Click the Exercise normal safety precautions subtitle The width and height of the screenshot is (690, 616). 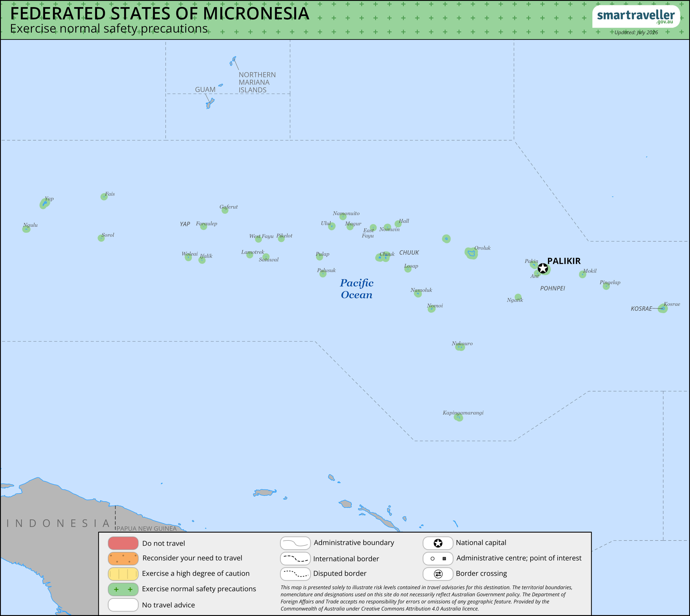(109, 29)
